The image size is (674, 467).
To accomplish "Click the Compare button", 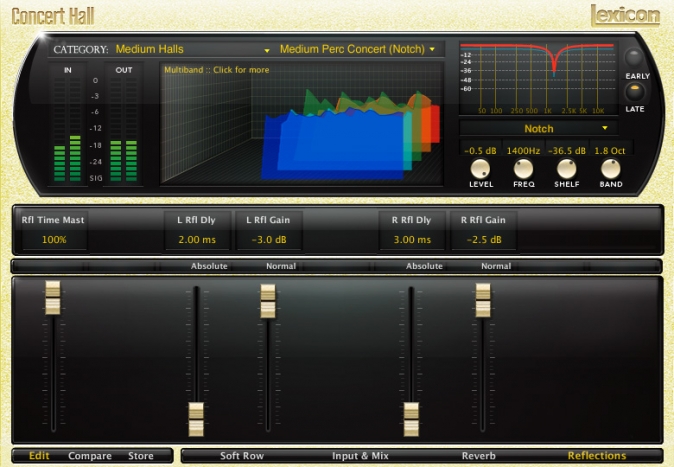I will click(x=90, y=456).
